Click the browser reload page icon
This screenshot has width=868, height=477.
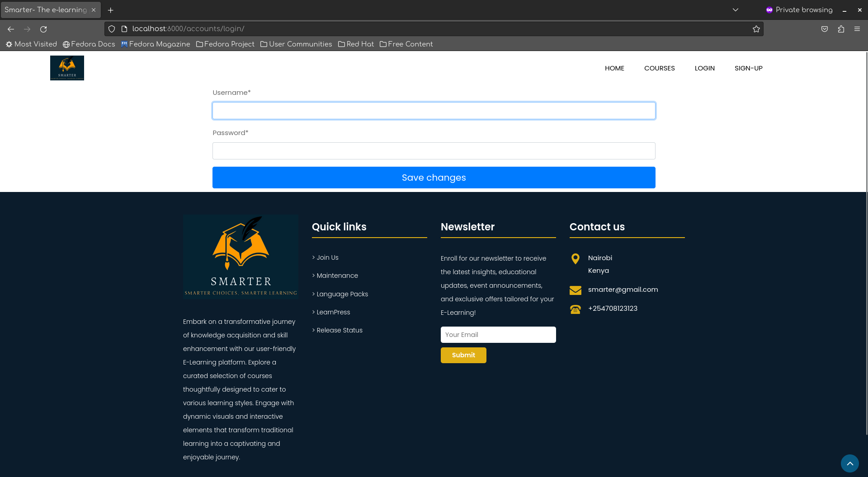click(43, 29)
